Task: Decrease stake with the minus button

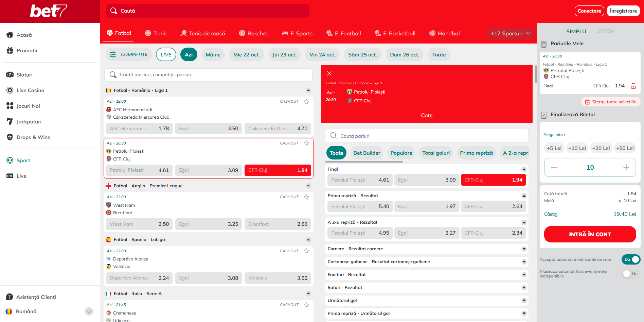Action: (x=554, y=167)
